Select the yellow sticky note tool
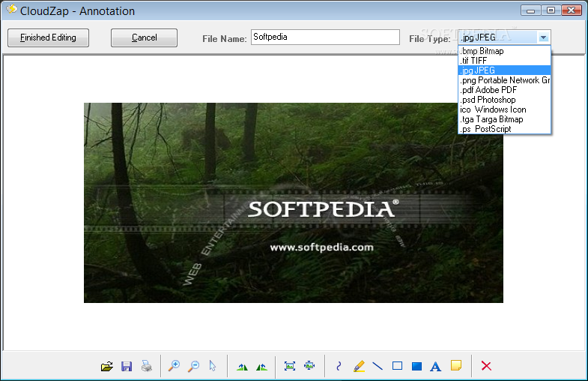The width and height of the screenshot is (588, 381). click(456, 365)
